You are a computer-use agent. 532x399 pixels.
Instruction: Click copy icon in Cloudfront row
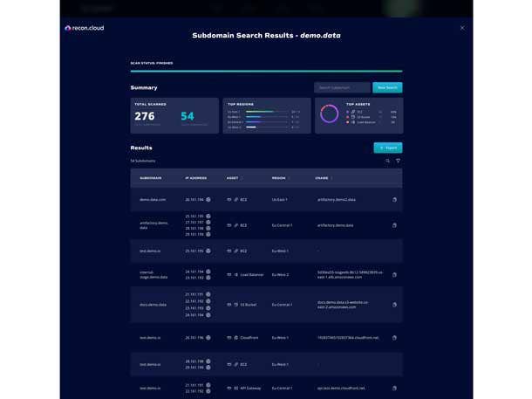point(394,338)
